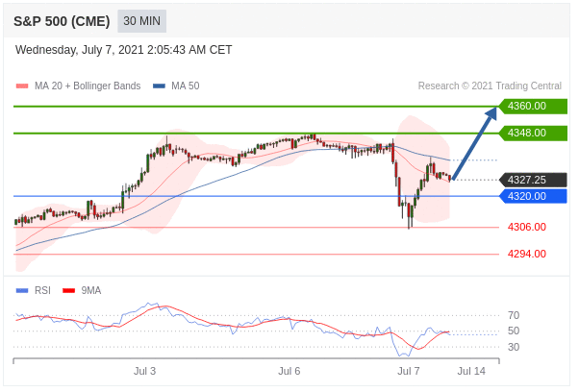Click the red MA 20 color swatch

[21, 86]
